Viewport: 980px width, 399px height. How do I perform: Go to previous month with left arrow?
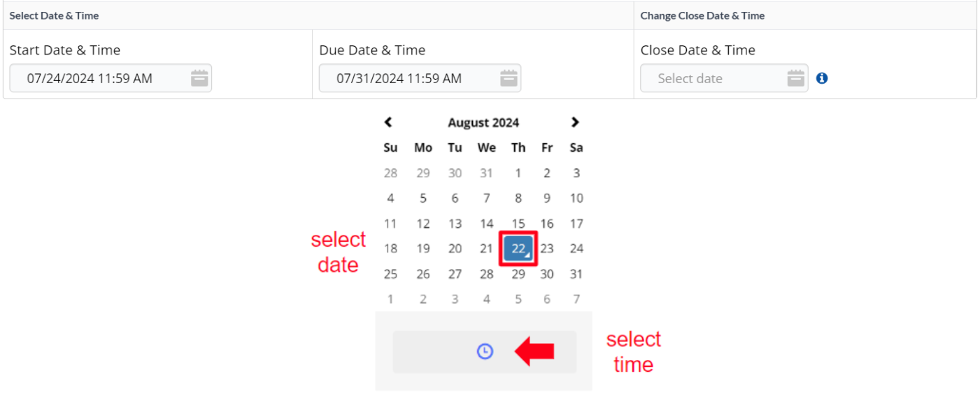388,122
